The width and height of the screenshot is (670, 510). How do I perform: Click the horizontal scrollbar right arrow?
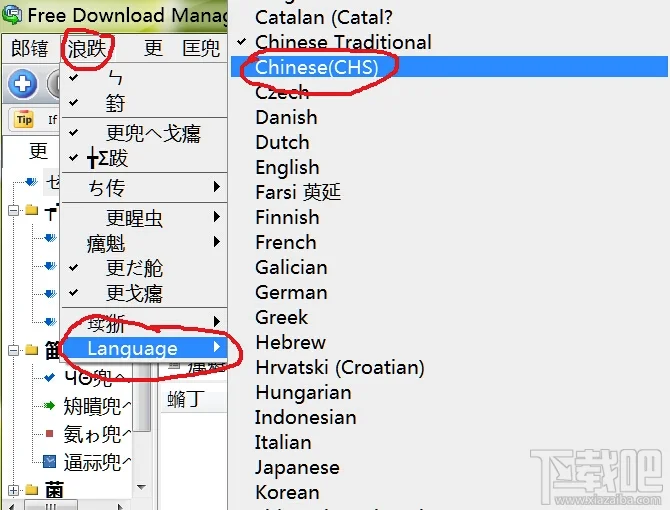pos(121,507)
